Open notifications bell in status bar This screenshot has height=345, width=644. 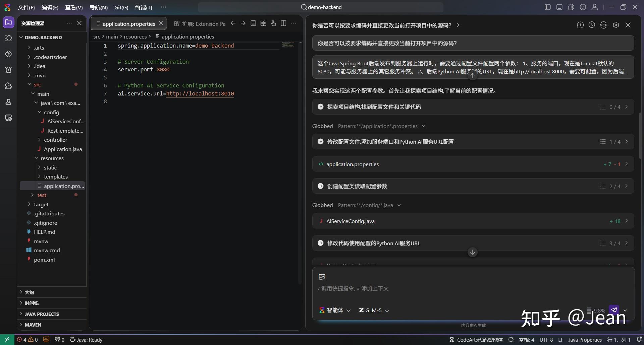(639, 340)
